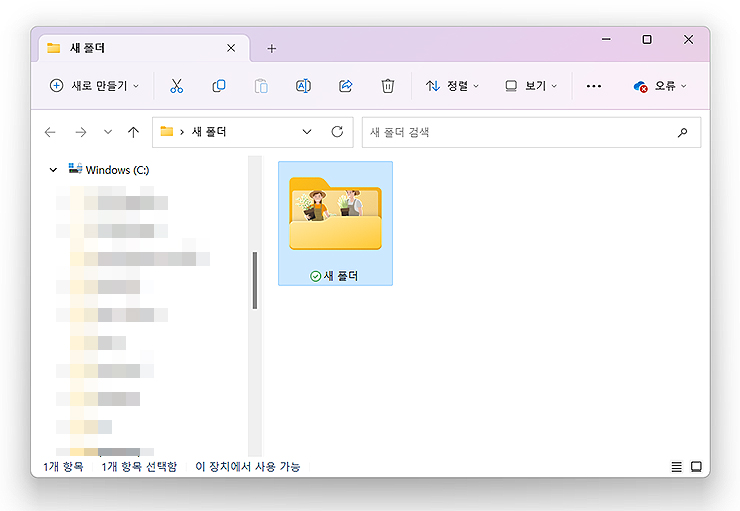The width and height of the screenshot is (740, 511).
Task: Go up one folder level
Action: coord(134,132)
